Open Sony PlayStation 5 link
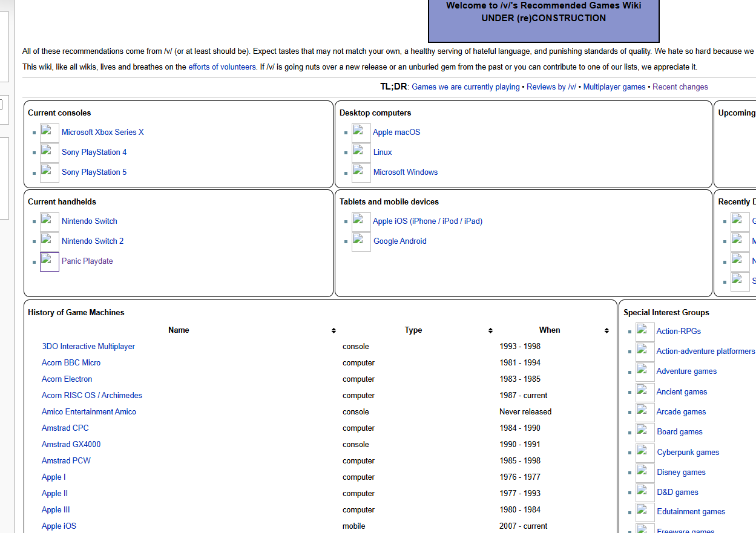 94,172
